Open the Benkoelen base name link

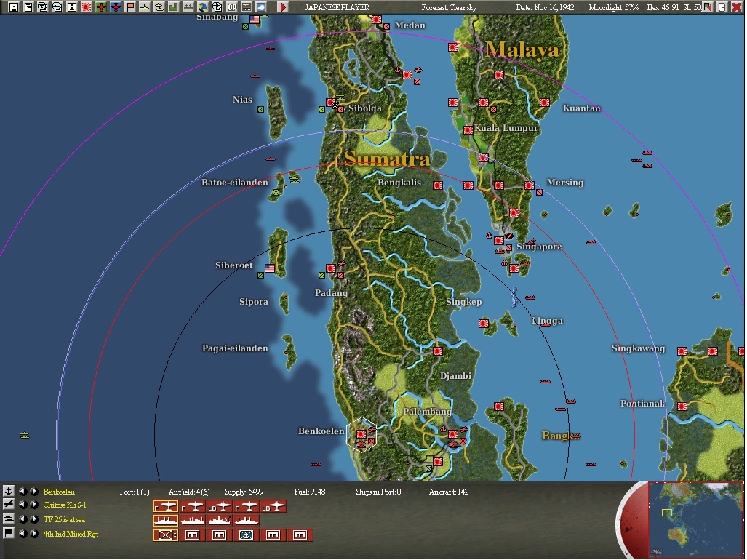(x=59, y=492)
